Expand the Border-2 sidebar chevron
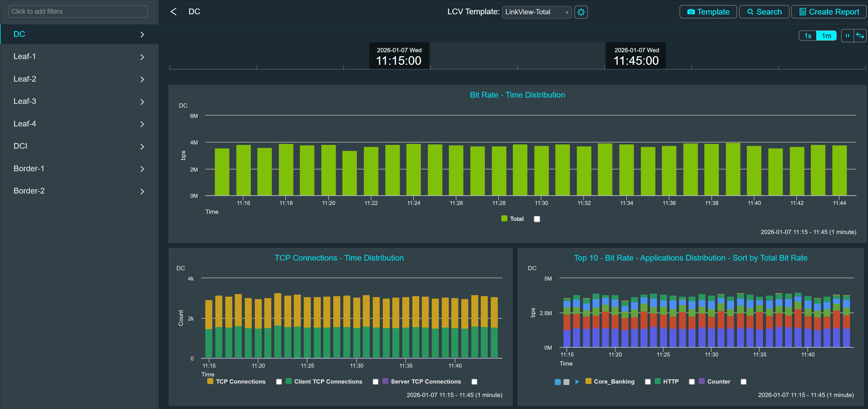This screenshot has height=409, width=868. 142,191
